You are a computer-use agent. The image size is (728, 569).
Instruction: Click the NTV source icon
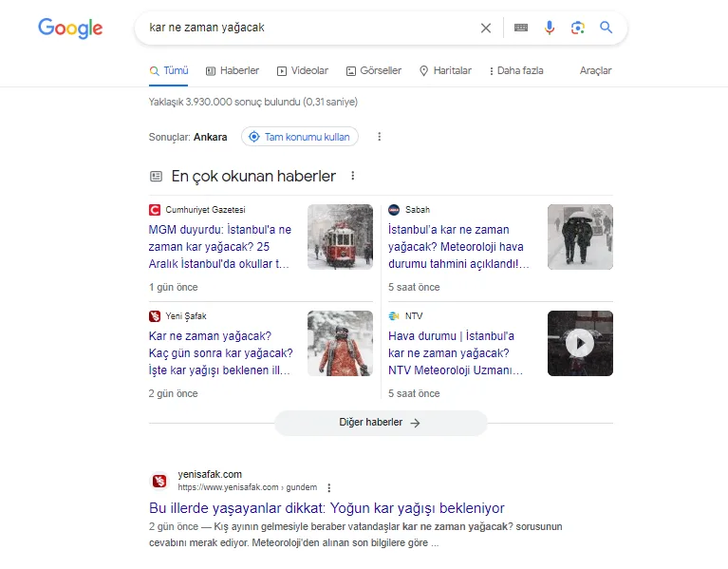[394, 316]
